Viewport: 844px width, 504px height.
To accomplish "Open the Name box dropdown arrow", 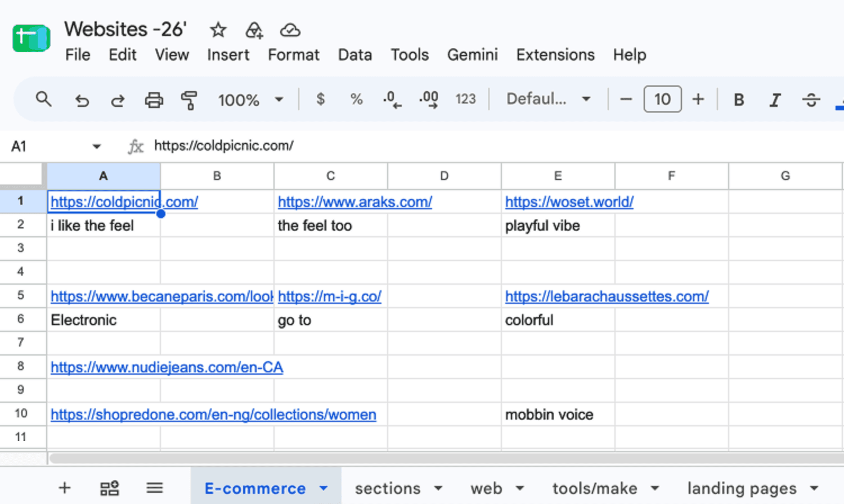I will (97, 147).
